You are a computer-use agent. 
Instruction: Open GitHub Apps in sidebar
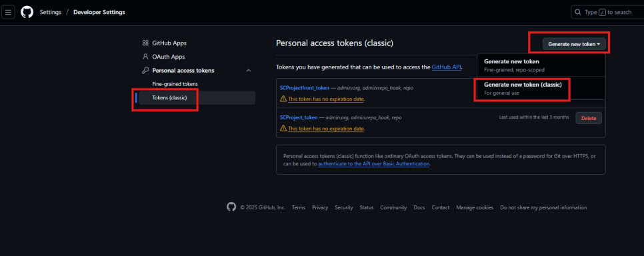169,43
